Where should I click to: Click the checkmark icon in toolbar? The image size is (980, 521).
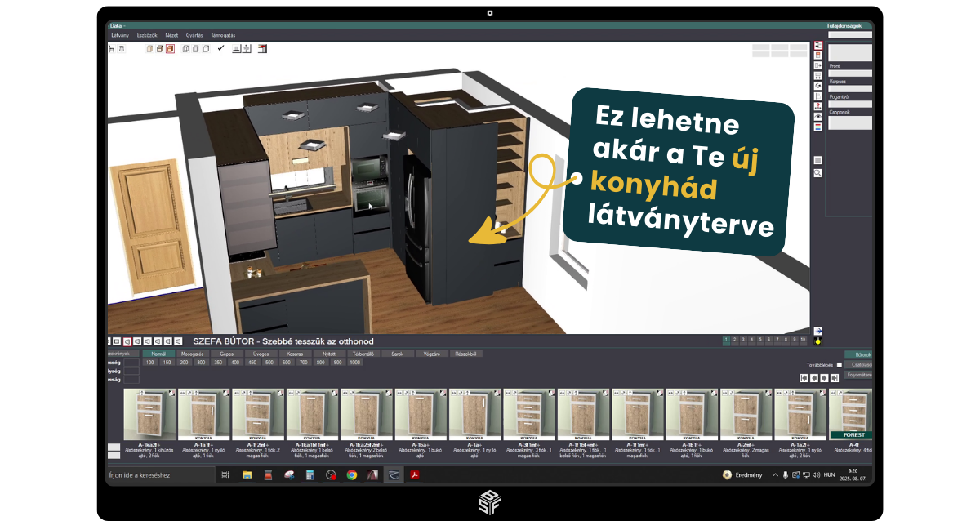(220, 49)
